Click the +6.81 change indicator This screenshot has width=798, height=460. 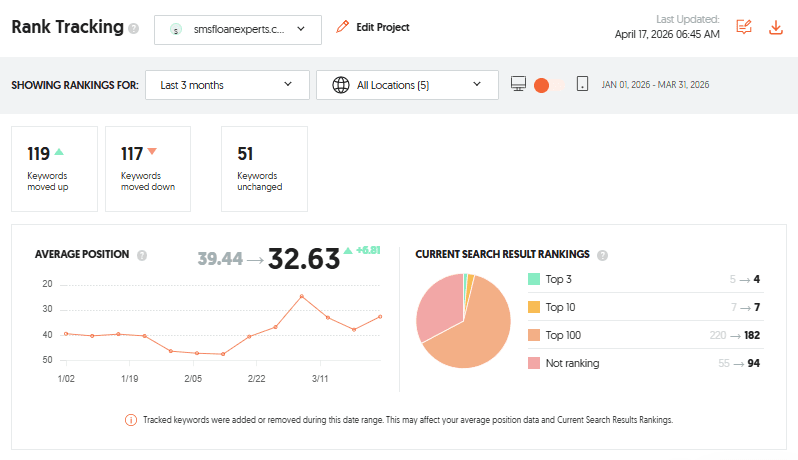368,250
